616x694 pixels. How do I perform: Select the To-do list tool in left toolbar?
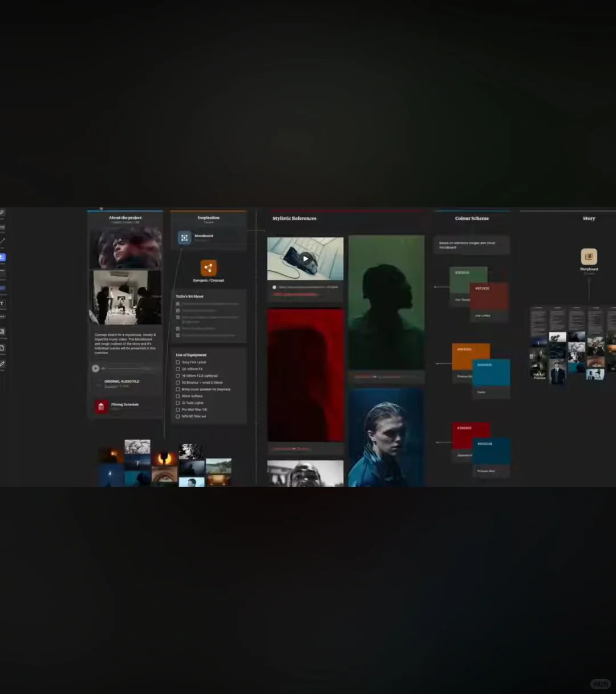coord(2,227)
